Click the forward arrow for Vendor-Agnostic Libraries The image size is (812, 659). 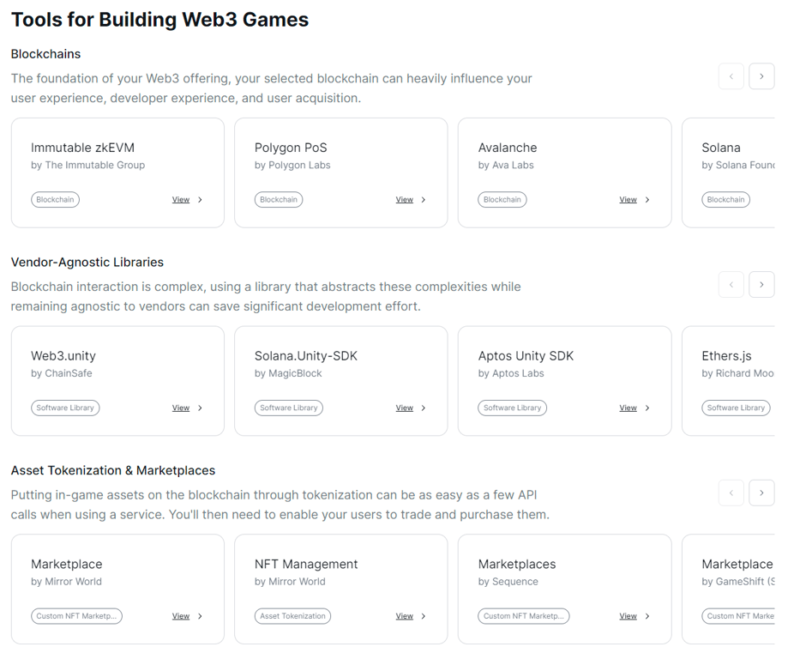(761, 284)
